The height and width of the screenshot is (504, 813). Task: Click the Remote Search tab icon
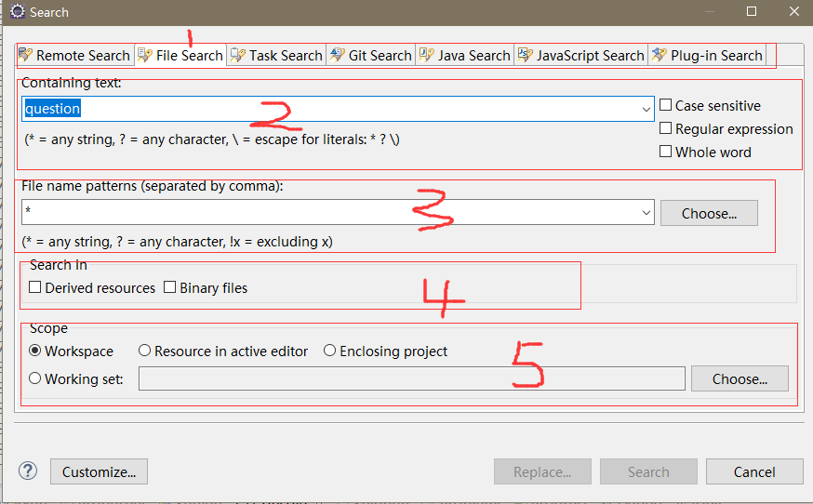[x=25, y=55]
